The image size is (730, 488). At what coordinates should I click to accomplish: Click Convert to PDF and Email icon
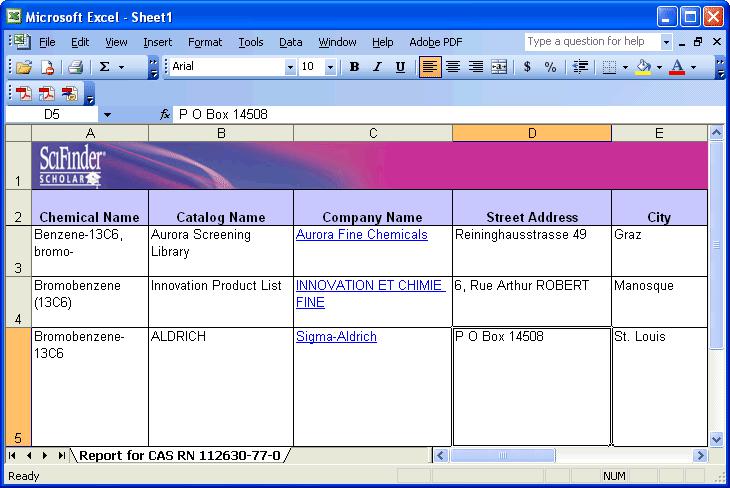[x=47, y=94]
